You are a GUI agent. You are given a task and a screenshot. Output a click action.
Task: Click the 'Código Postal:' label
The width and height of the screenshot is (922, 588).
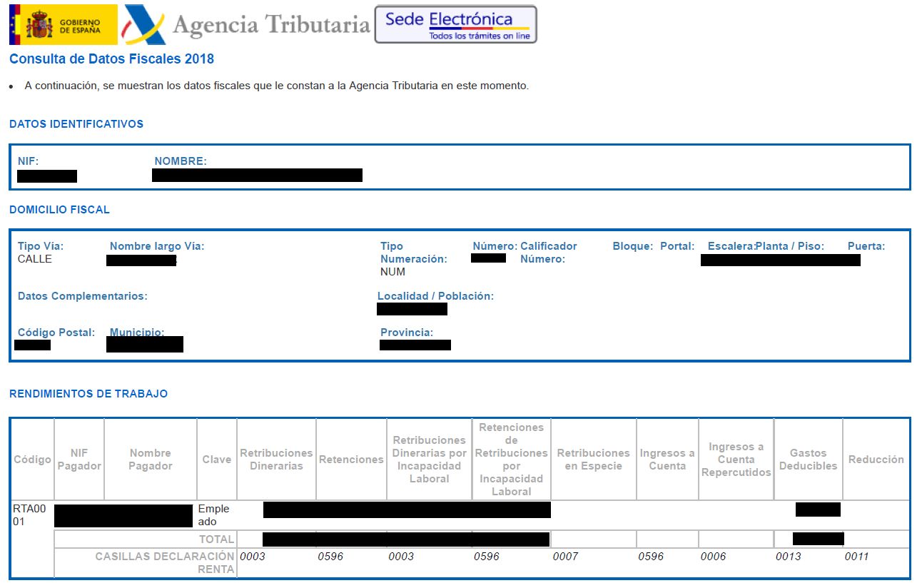point(56,333)
